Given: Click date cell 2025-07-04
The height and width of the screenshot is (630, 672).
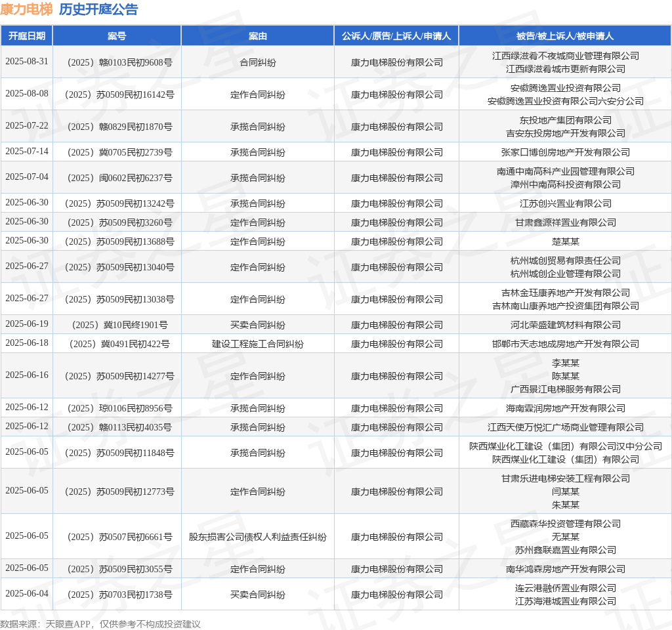Looking at the screenshot, I should 26,177.
